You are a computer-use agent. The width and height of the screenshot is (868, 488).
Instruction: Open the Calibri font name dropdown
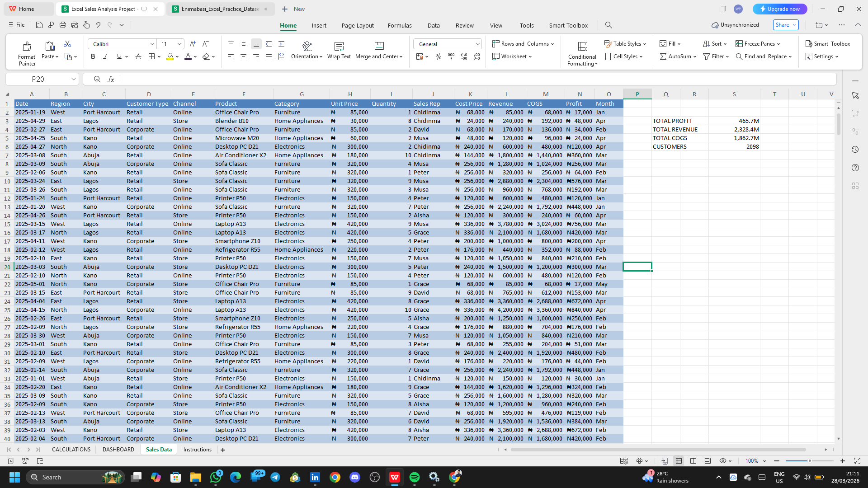pos(152,44)
